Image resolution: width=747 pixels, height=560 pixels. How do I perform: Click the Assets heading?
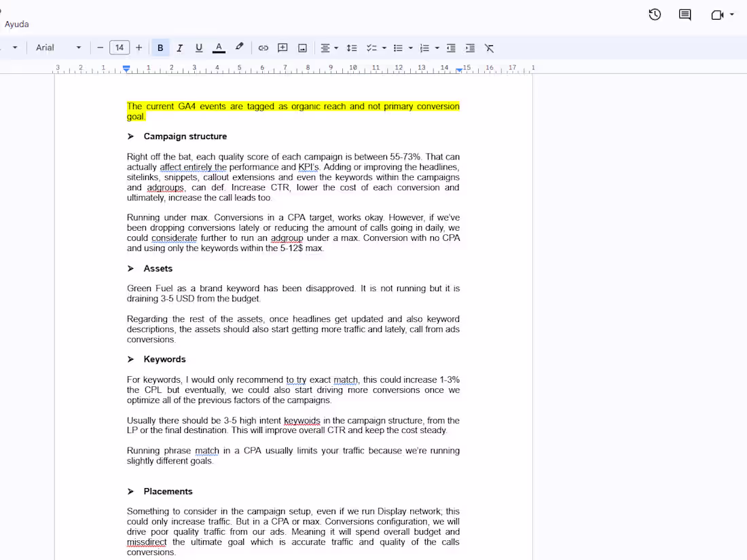tap(158, 269)
